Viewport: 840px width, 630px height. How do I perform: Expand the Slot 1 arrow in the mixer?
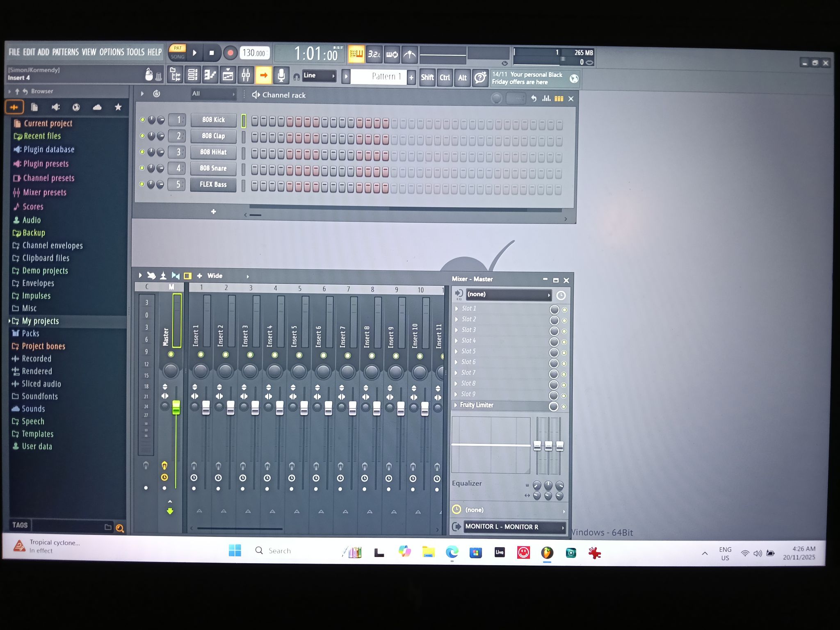(457, 308)
